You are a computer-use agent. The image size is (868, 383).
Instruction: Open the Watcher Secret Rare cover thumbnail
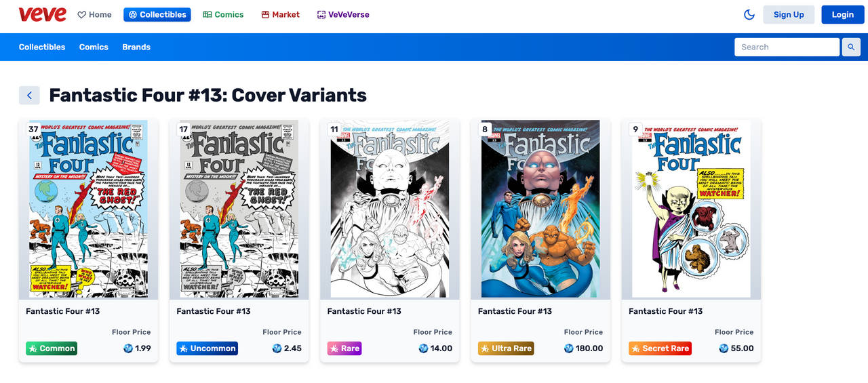691,209
